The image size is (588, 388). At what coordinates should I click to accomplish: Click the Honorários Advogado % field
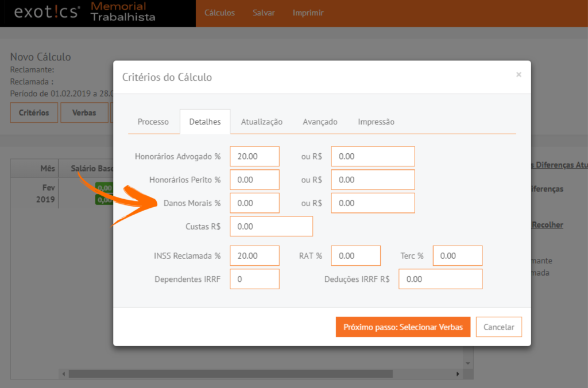pos(254,156)
